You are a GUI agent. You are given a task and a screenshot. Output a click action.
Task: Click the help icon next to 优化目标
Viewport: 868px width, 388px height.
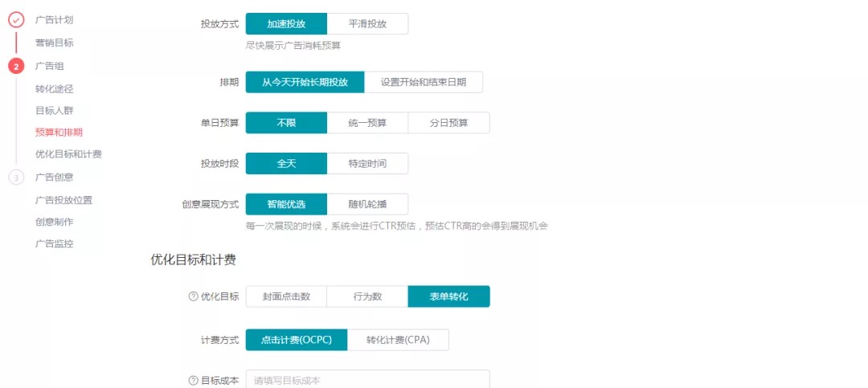click(193, 296)
